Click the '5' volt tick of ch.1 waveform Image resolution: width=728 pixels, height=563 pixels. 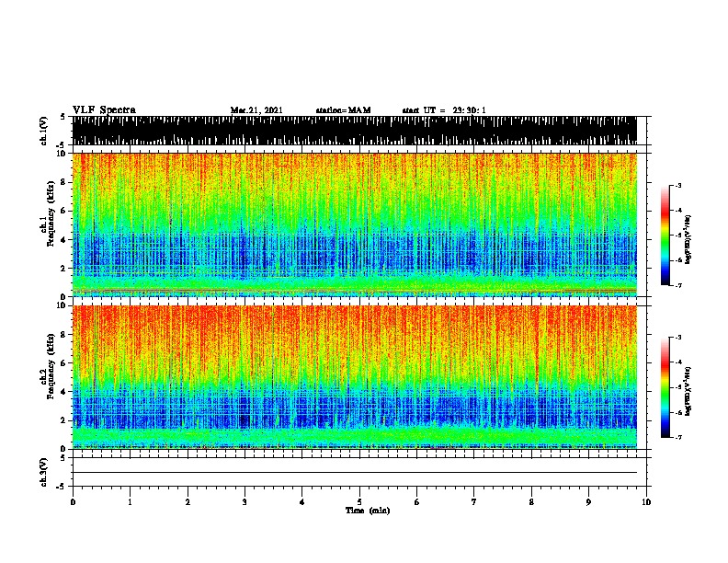click(x=63, y=117)
